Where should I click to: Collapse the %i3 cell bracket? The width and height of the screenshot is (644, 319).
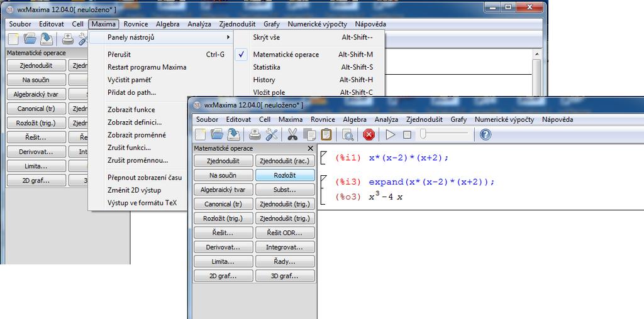coord(323,189)
